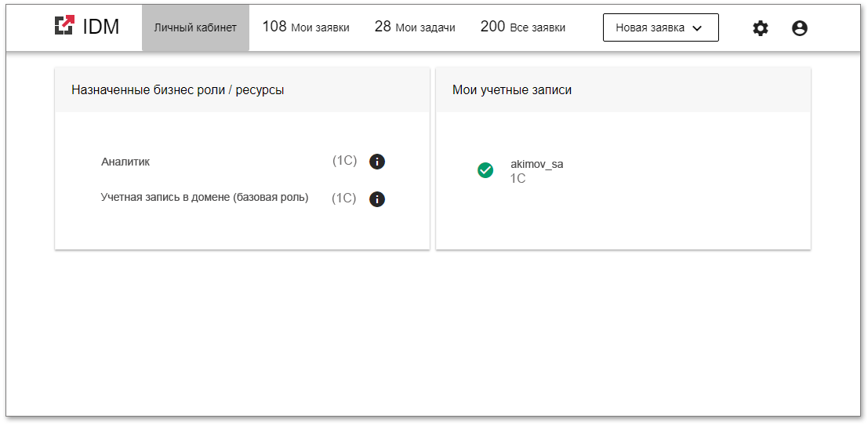Click the Мои учетные записи panel header
Screen dimensions: 868x426
click(512, 90)
